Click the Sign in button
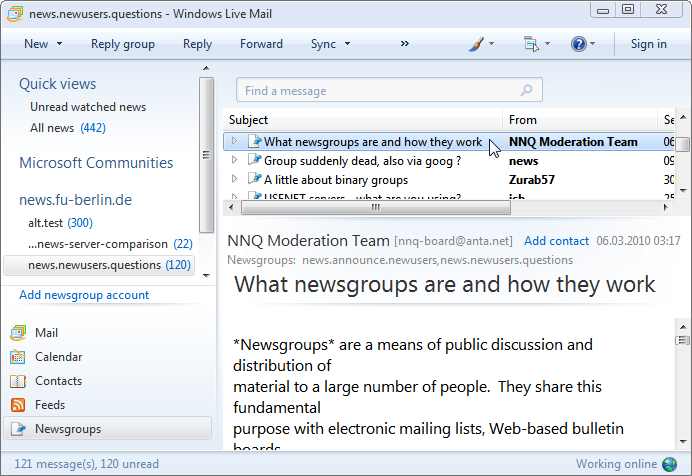692x476 pixels. pyautogui.click(x=648, y=44)
